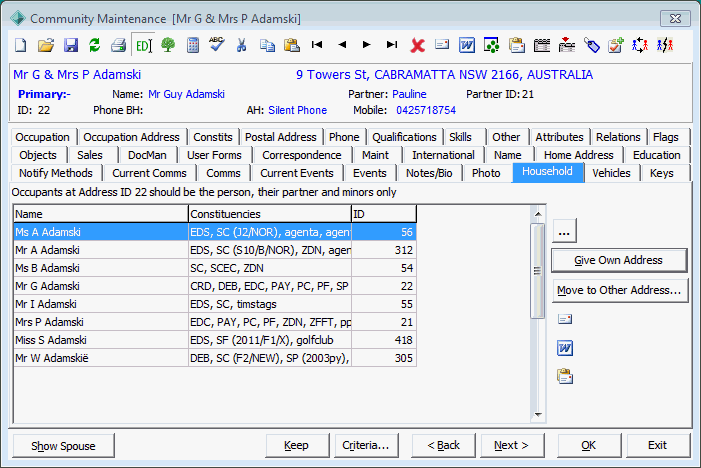Screen dimensions: 701x468
Task: Click the calendar grid toolbar icon
Action: 541,45
